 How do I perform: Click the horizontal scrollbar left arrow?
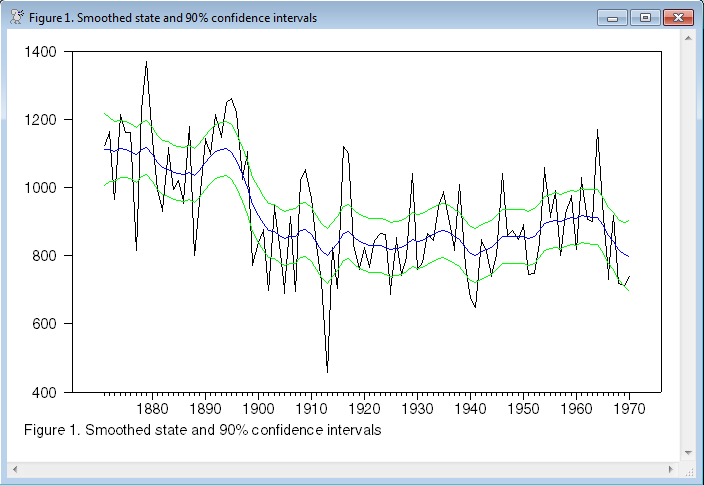coord(15,468)
